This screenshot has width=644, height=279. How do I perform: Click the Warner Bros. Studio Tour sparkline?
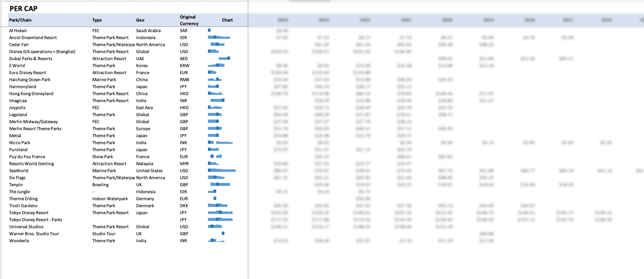coord(223,233)
